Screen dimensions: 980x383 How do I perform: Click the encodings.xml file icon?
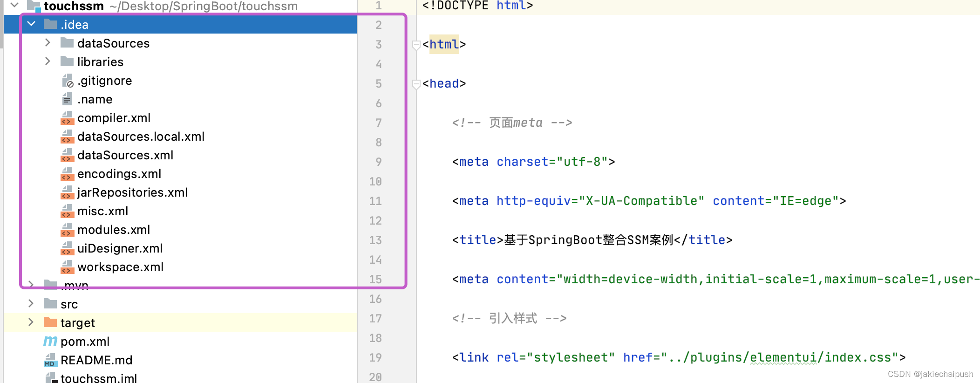(68, 174)
